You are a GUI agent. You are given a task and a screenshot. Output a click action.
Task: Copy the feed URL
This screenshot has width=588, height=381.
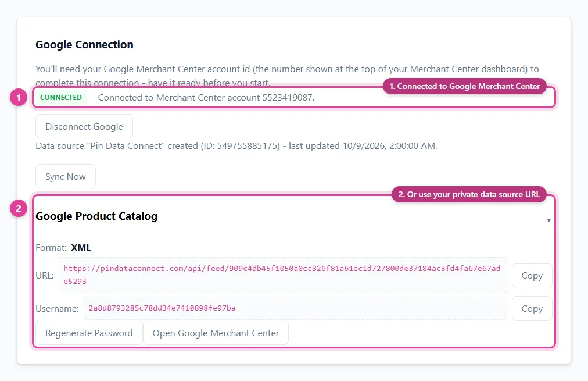coord(532,275)
